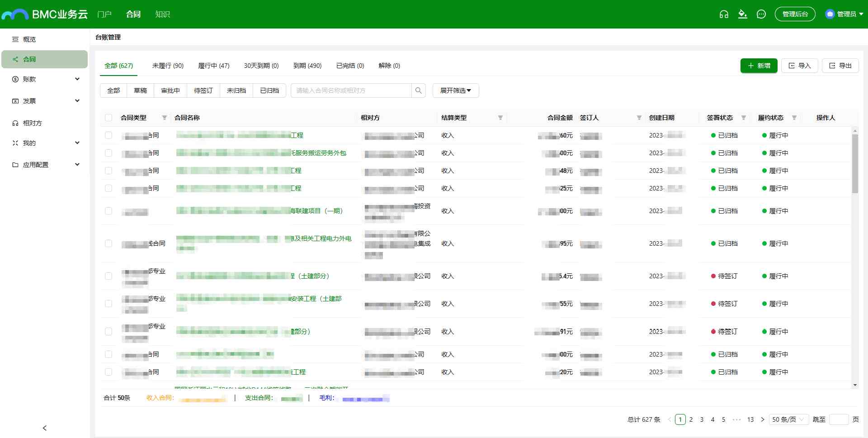Click the paint bucket theme icon
Viewport: 868px width, 438px height.
pos(742,14)
